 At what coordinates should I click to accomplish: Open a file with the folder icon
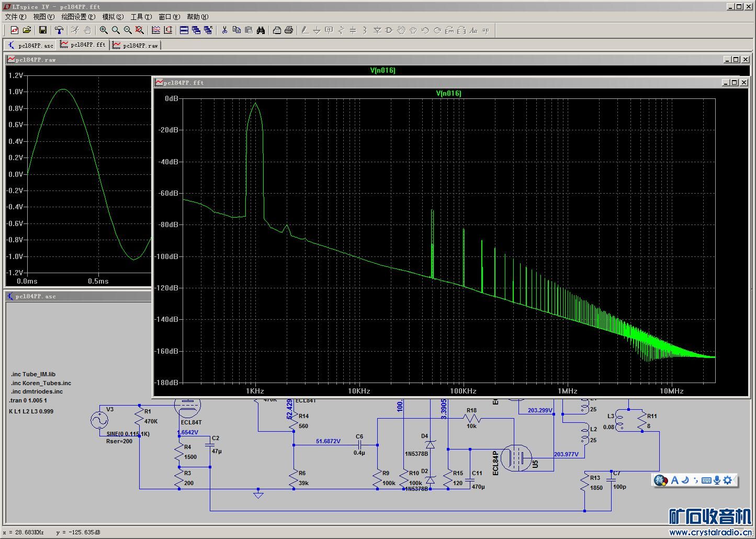(x=27, y=30)
